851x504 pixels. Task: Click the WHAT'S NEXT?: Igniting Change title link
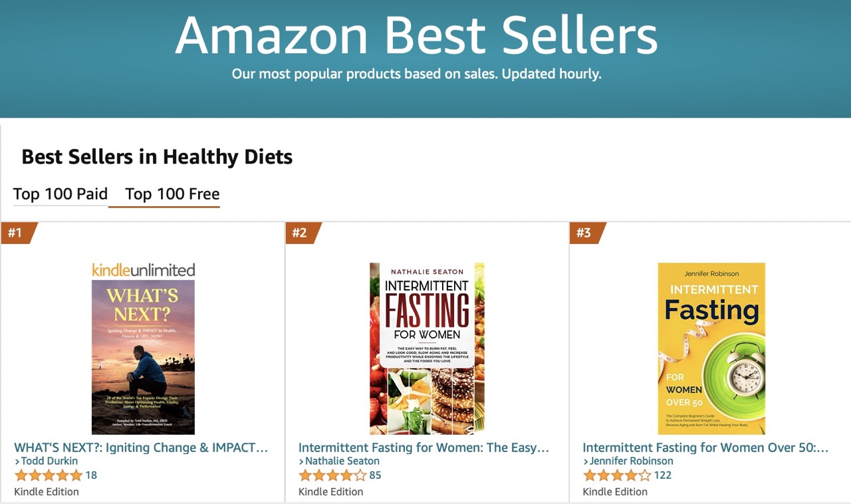141,447
